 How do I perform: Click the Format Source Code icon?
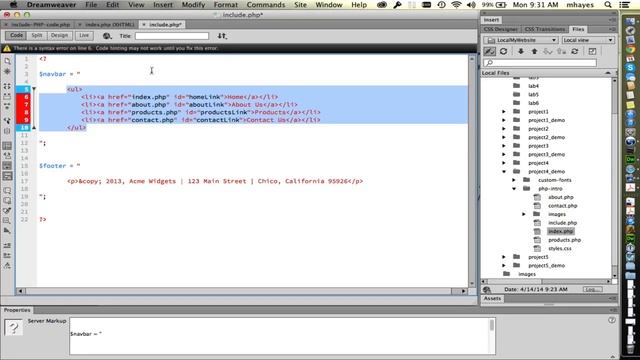coord(7,266)
